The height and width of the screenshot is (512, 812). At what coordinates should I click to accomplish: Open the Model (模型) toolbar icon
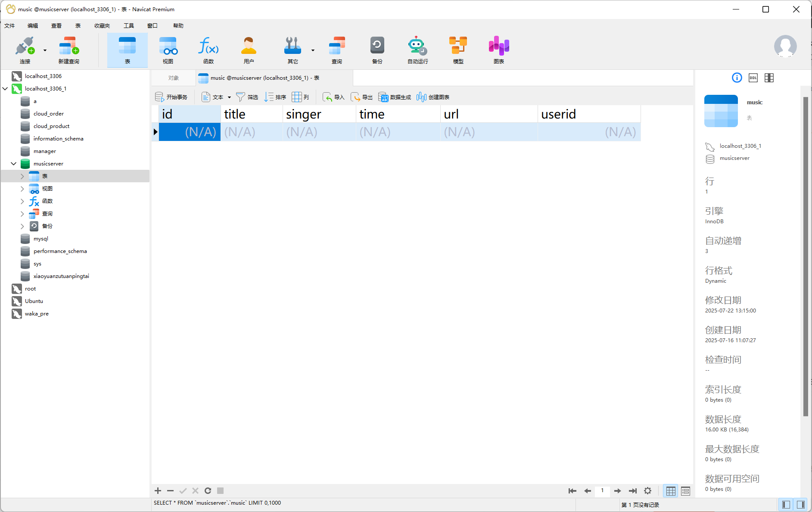click(x=458, y=50)
